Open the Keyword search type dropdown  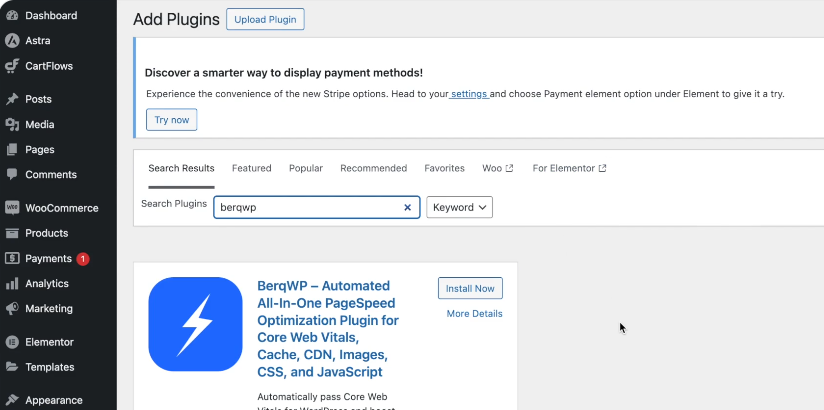tap(459, 207)
